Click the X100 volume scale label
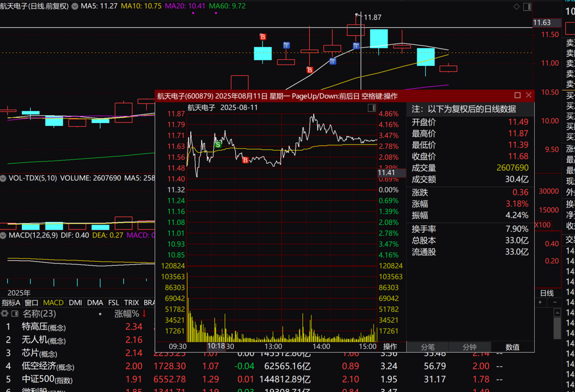 pos(543,225)
